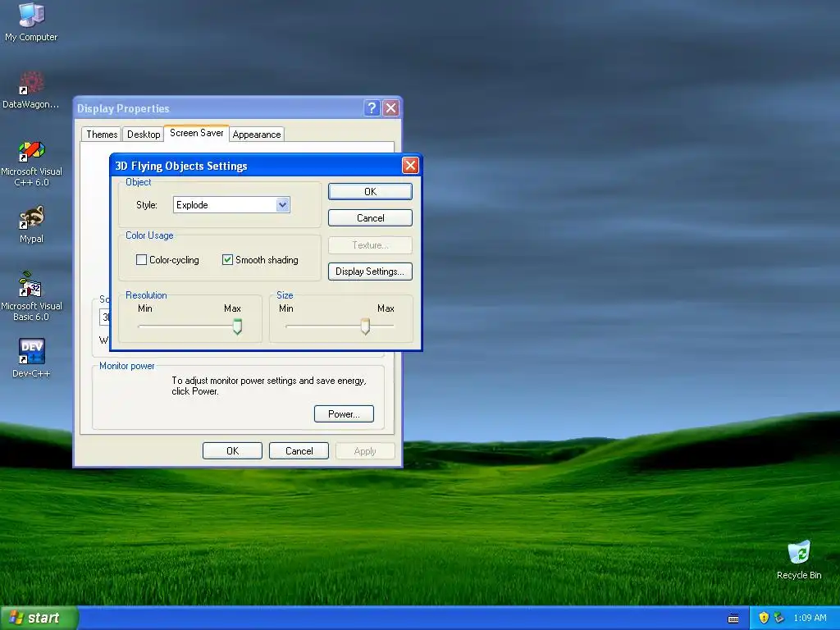Click the Apply button in Display Properties

pos(365,451)
